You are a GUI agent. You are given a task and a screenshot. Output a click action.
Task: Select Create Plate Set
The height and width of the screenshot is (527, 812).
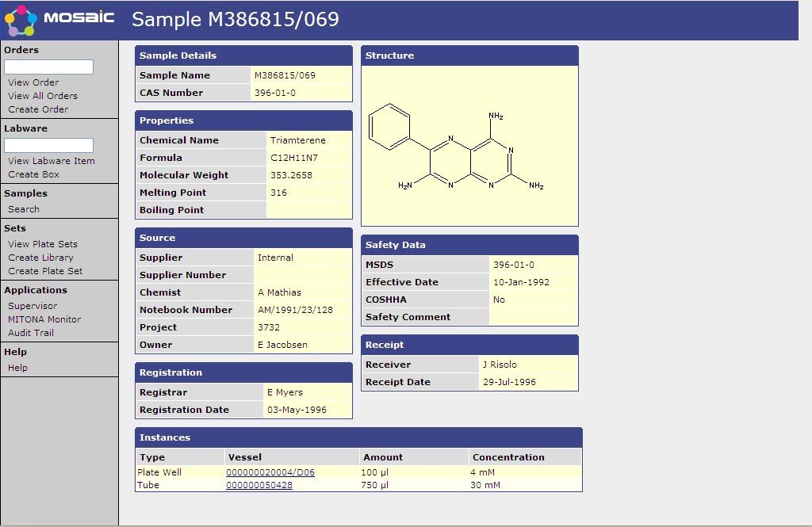click(x=47, y=270)
